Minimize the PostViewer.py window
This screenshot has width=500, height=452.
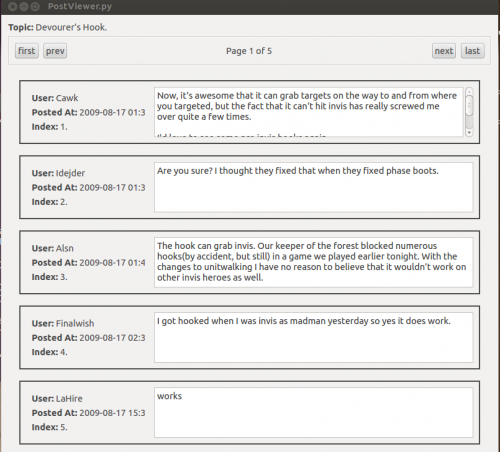24,6
